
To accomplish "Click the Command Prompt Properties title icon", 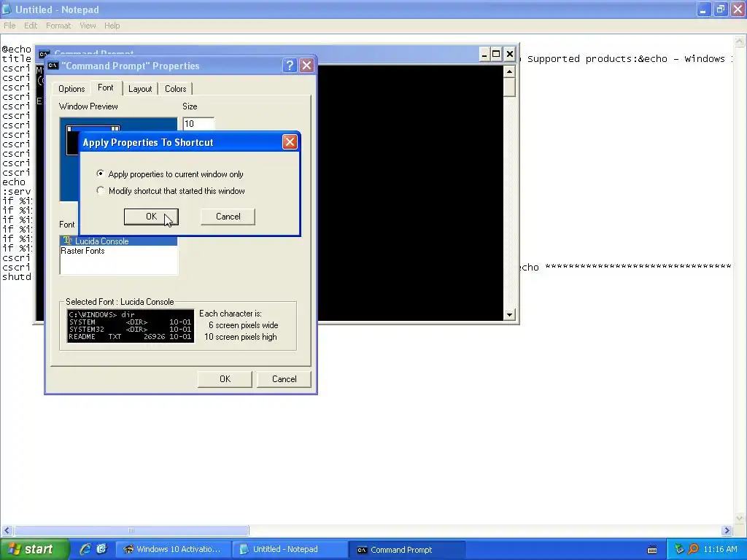I will pyautogui.click(x=53, y=66).
